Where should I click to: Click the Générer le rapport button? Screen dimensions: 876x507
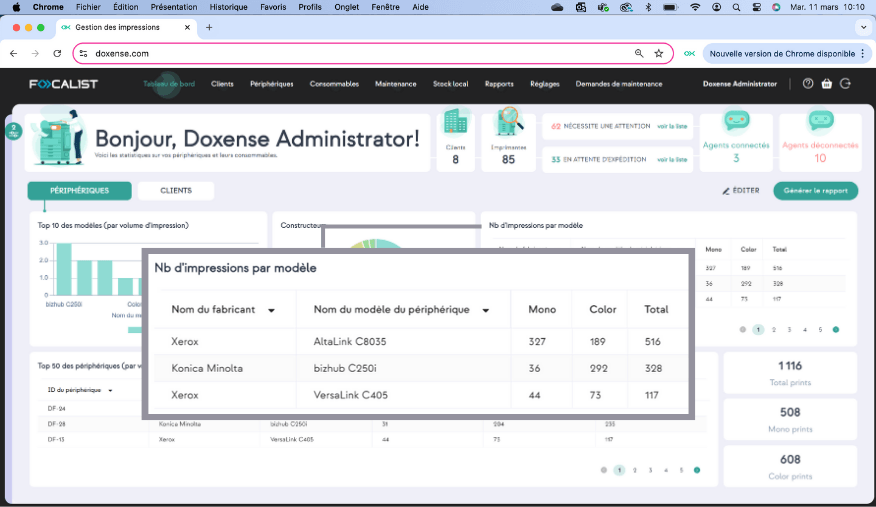tap(816, 190)
